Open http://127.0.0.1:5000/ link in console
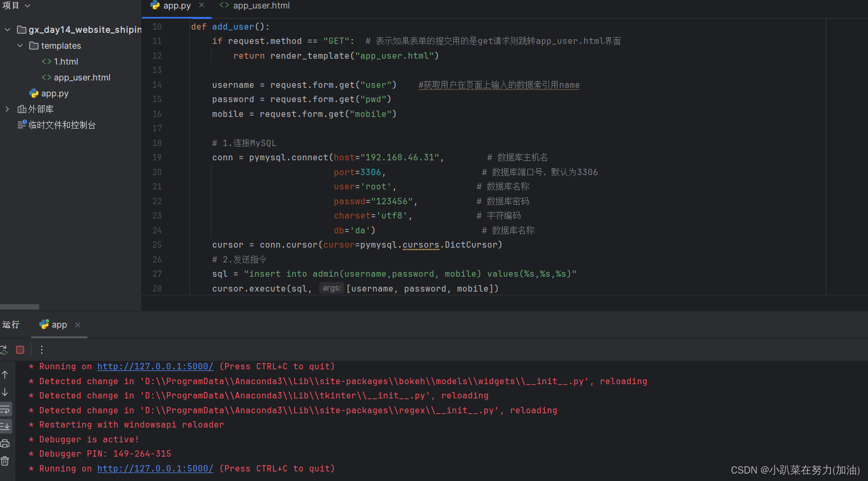This screenshot has width=868, height=481. [x=154, y=366]
